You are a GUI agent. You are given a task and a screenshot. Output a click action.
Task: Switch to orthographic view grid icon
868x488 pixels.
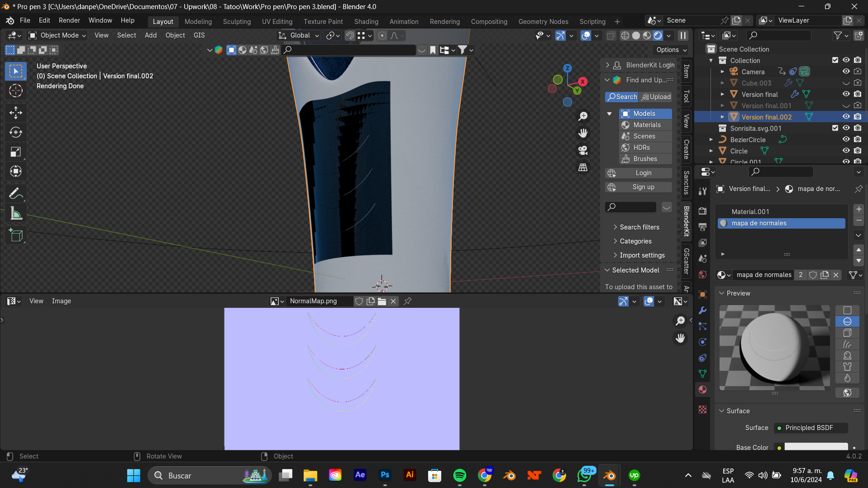point(583,167)
